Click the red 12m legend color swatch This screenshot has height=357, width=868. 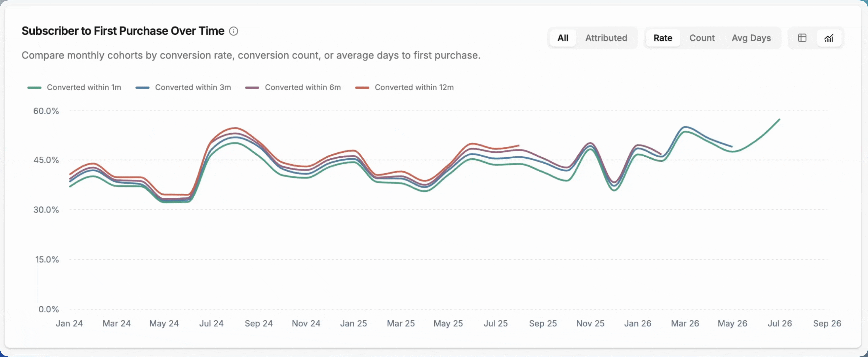tap(362, 88)
